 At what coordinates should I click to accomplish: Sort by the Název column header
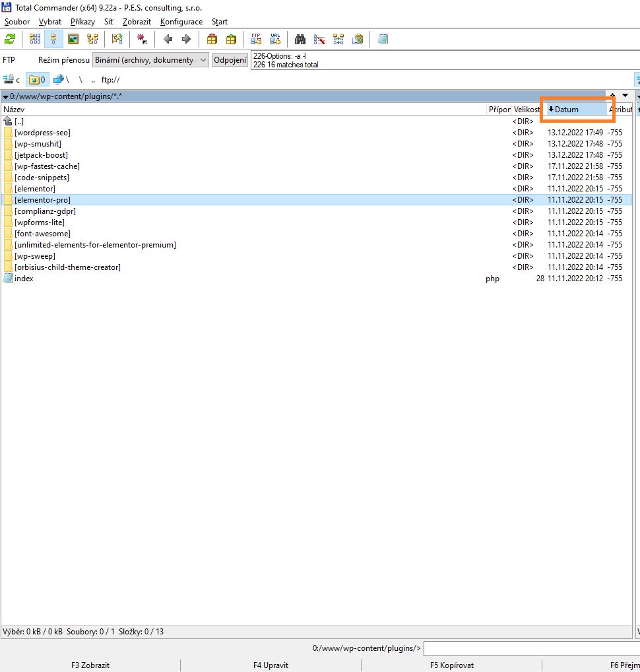tap(244, 110)
